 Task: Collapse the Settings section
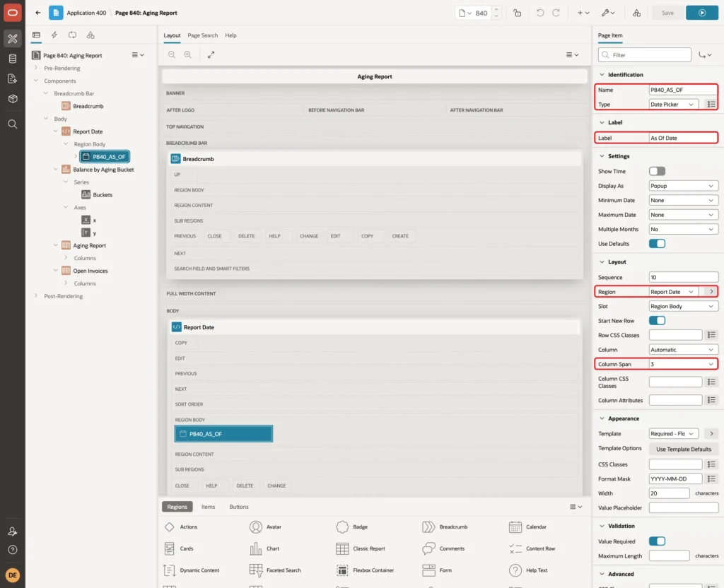tap(602, 156)
